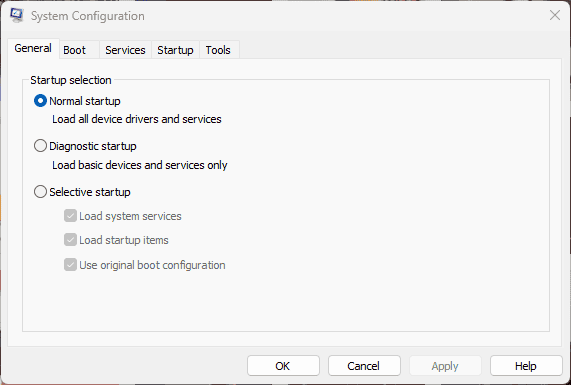This screenshot has width=571, height=385.
Task: Click the System Configuration app icon in title bar
Action: (17, 15)
